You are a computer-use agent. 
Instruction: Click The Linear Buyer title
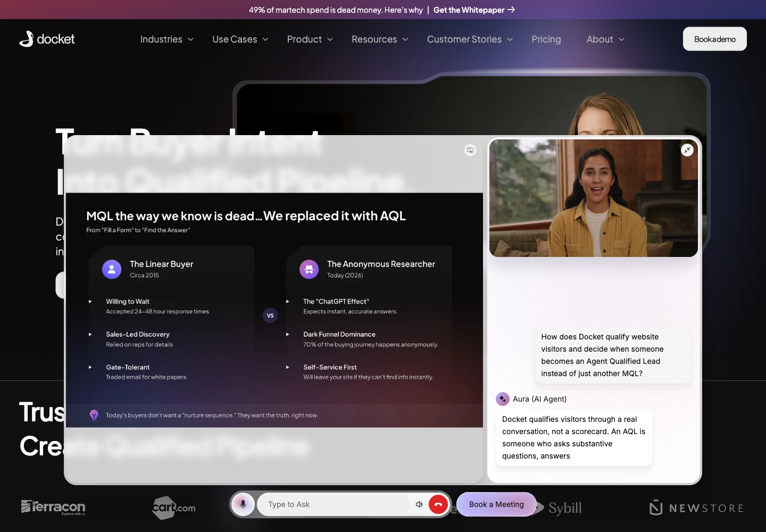(x=162, y=264)
